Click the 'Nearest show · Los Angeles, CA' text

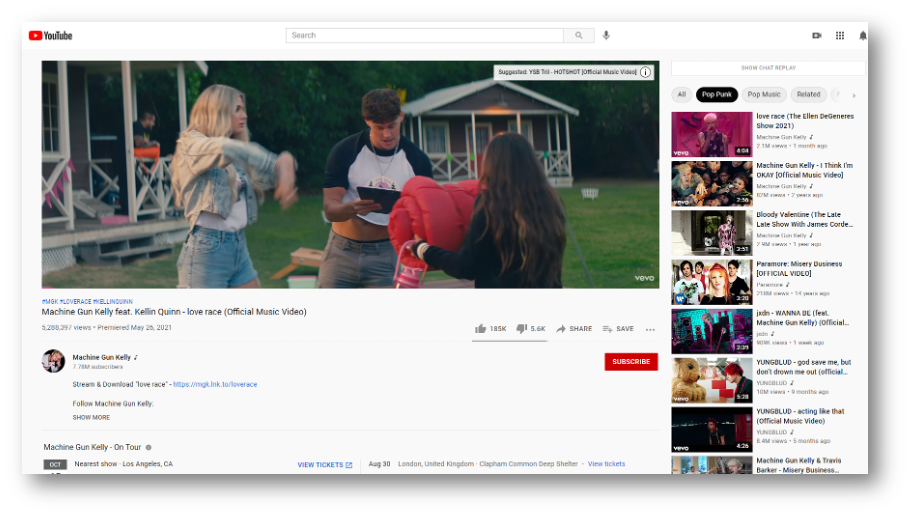tap(124, 464)
